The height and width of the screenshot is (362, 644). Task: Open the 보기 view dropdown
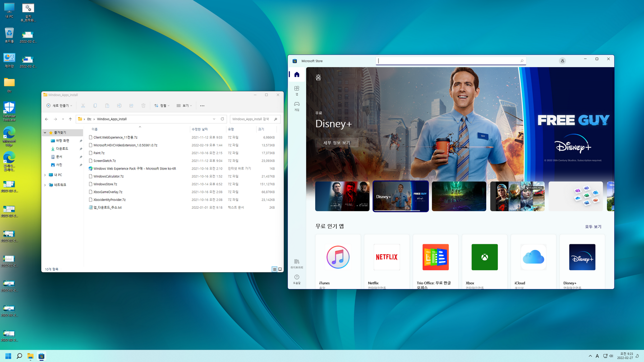point(184,106)
